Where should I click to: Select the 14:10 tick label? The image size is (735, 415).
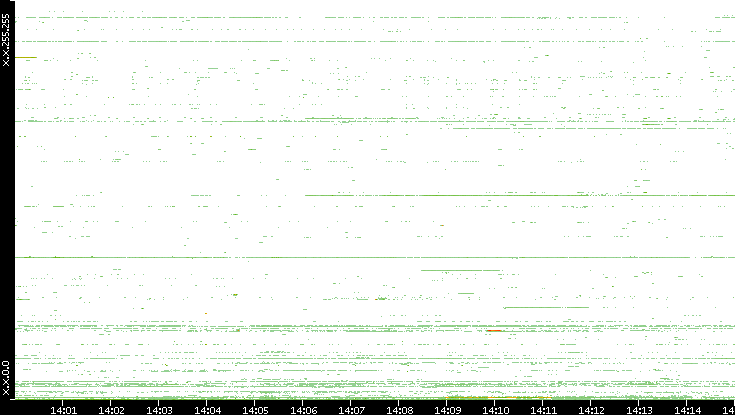(496, 410)
